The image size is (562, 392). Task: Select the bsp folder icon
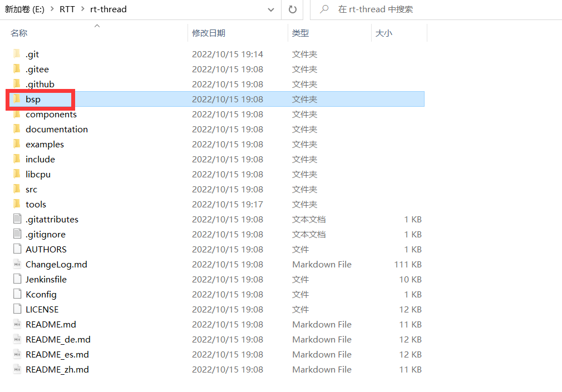pos(17,99)
